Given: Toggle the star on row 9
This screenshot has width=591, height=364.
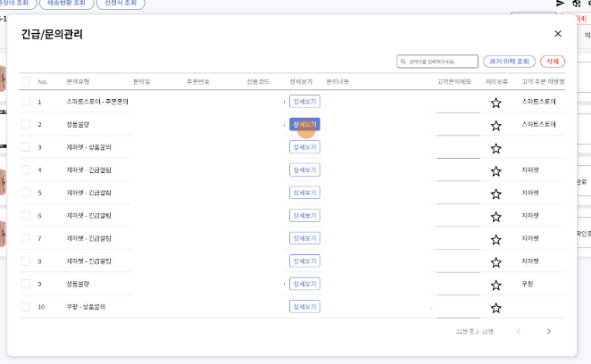Looking at the screenshot, I should pos(495,285).
